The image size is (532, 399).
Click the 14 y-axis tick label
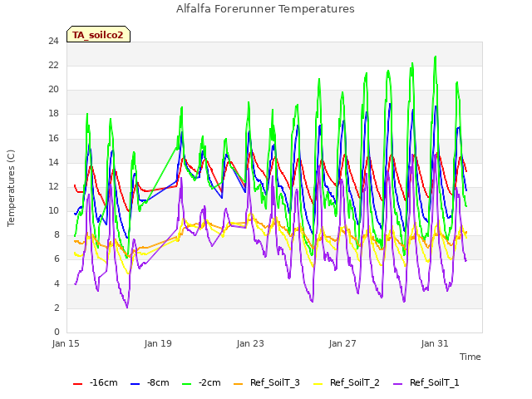pos(53,162)
